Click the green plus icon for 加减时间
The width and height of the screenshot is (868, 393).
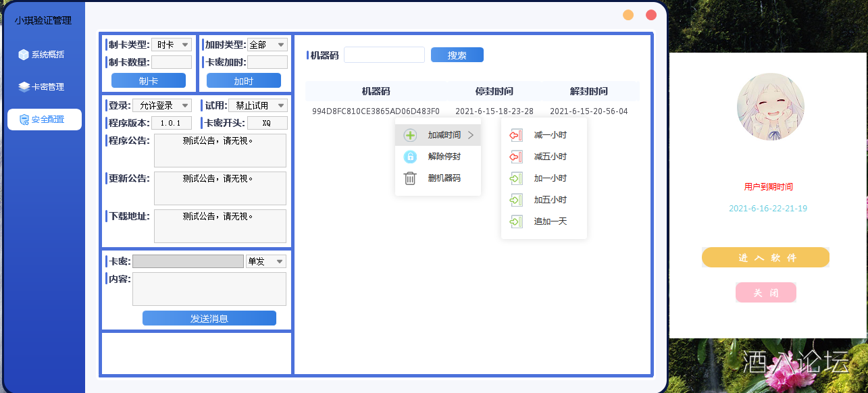pyautogui.click(x=410, y=135)
